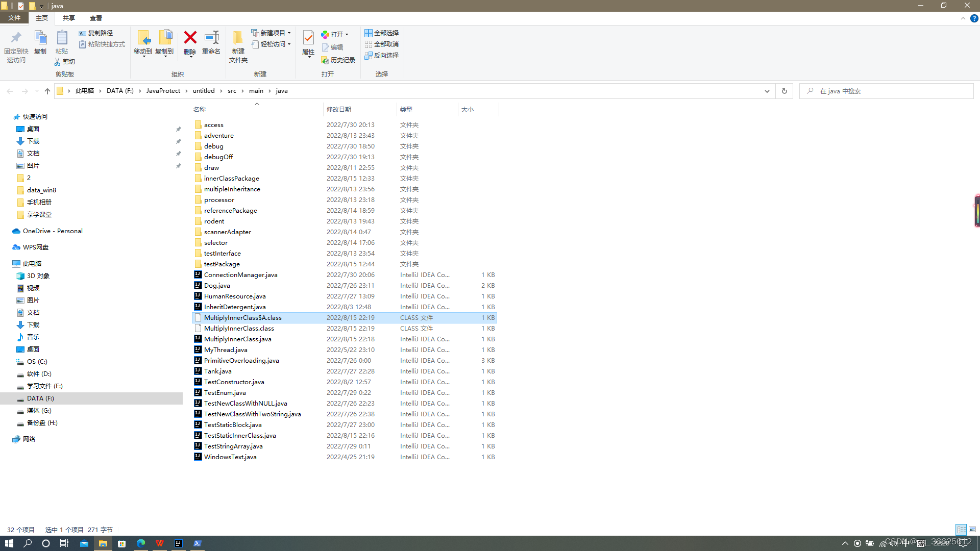Select the adventure folder
The height and width of the screenshot is (551, 980).
pos(219,136)
